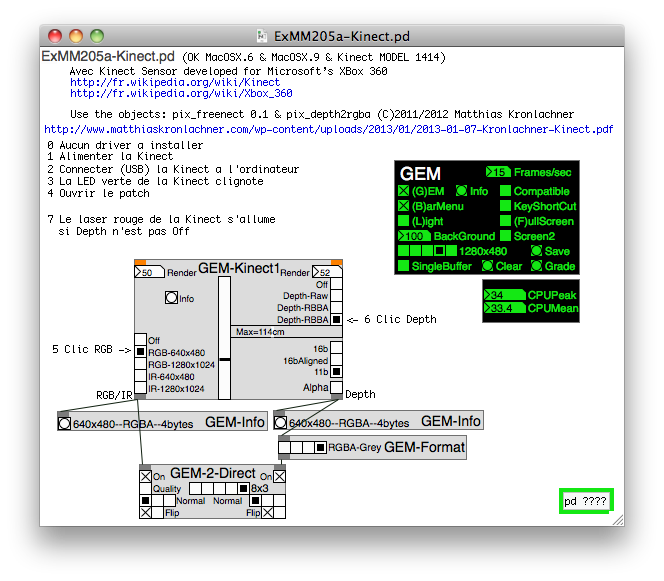This screenshot has width=664, height=581.
Task: Click left Render number box showing 50
Action: [x=149, y=272]
